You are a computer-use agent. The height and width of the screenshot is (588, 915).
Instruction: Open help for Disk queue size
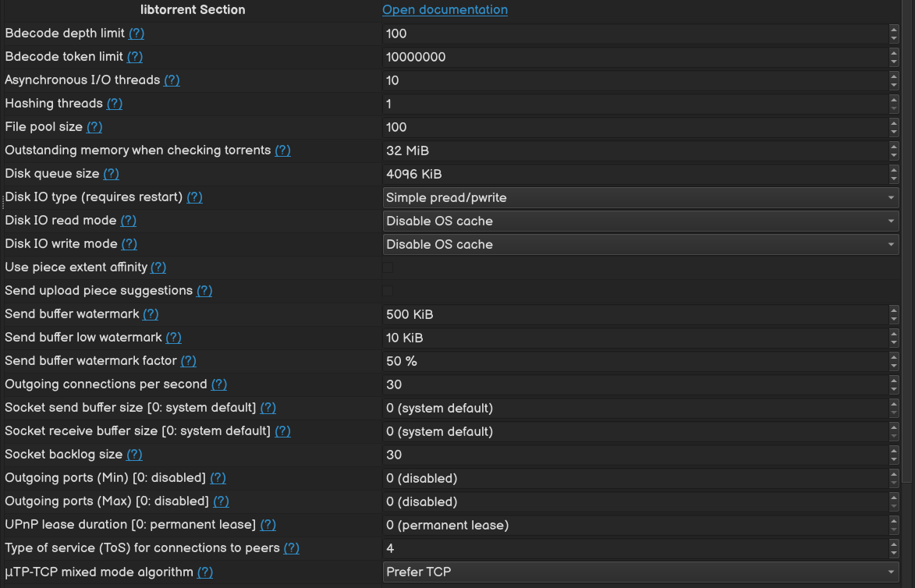pyautogui.click(x=111, y=173)
